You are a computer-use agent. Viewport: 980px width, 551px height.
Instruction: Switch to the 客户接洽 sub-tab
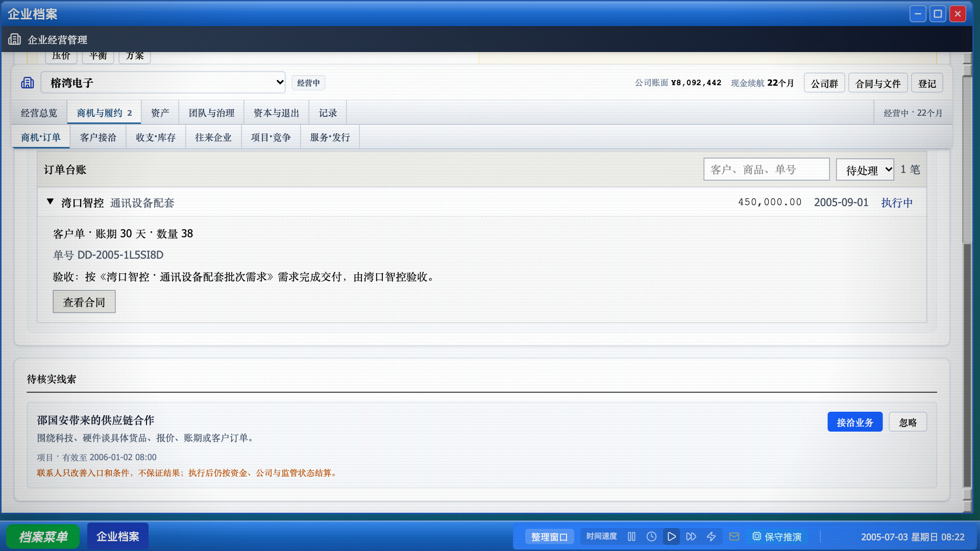tap(98, 137)
